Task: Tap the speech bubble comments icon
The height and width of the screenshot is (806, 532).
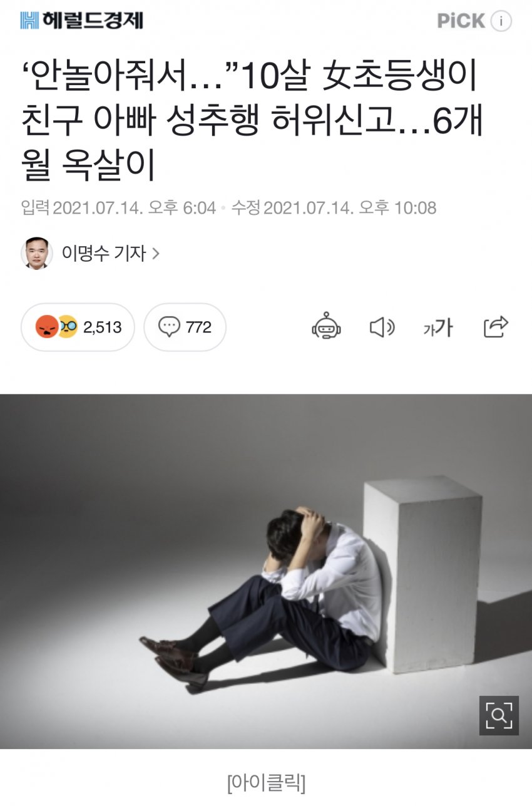Action: click(169, 327)
